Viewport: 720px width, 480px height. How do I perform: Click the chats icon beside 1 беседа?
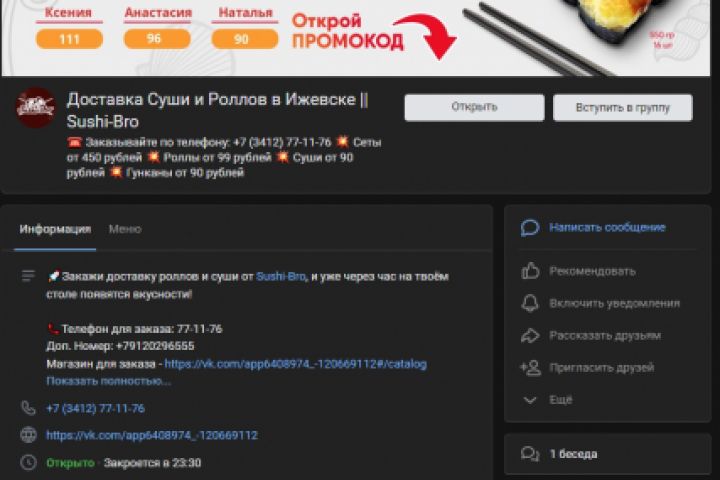pos(530,454)
